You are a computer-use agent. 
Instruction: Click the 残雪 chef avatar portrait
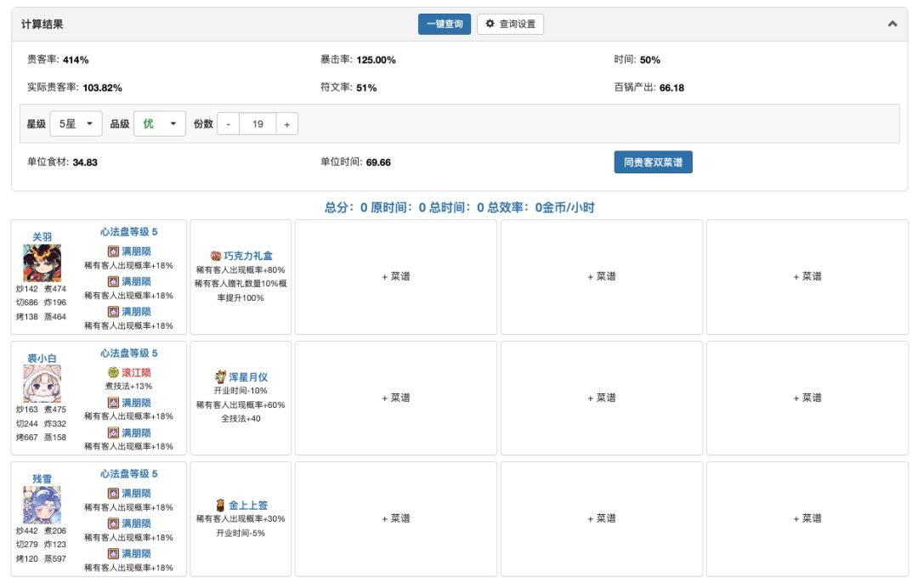[x=42, y=505]
